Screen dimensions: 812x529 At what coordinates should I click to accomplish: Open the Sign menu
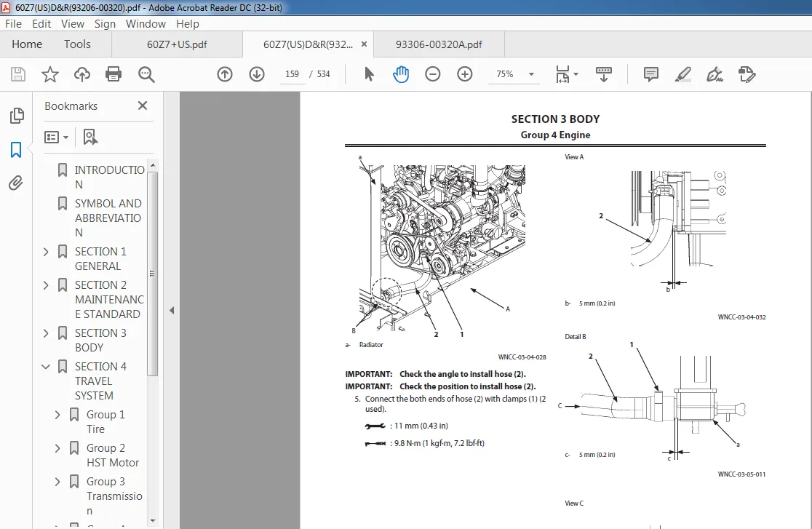105,24
